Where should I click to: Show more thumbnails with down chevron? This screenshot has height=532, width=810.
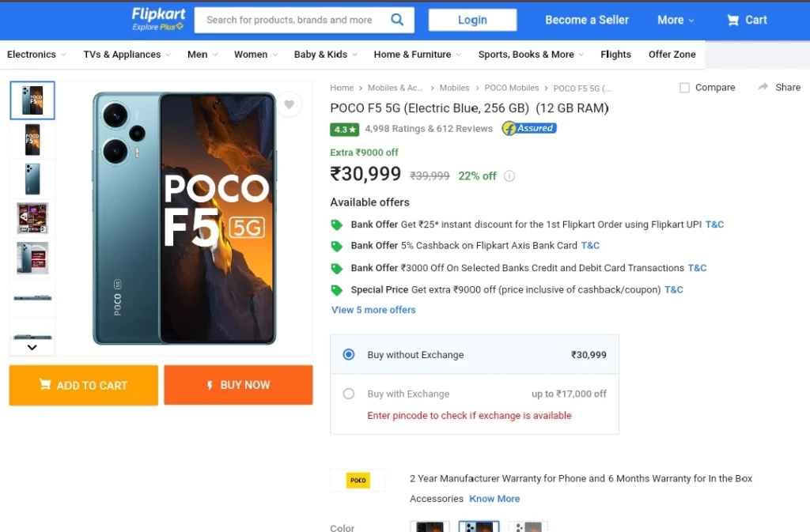pyautogui.click(x=32, y=347)
